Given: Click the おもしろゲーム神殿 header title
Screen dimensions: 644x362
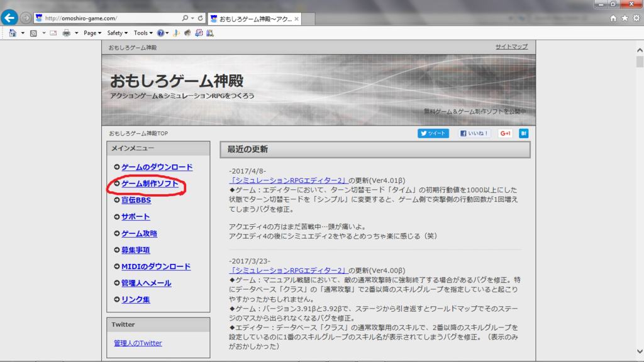Looking at the screenshot, I should (x=177, y=81).
